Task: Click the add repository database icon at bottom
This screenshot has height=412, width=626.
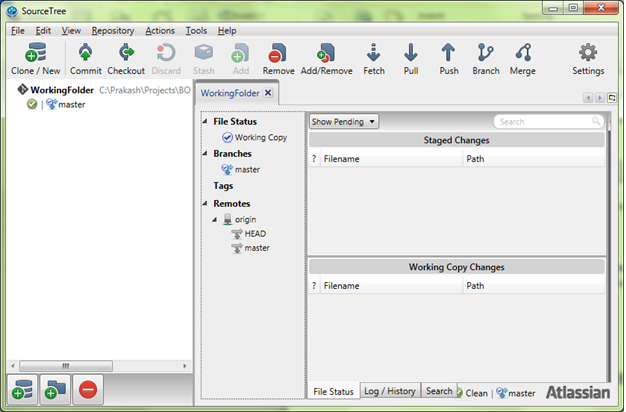Action: (x=22, y=390)
